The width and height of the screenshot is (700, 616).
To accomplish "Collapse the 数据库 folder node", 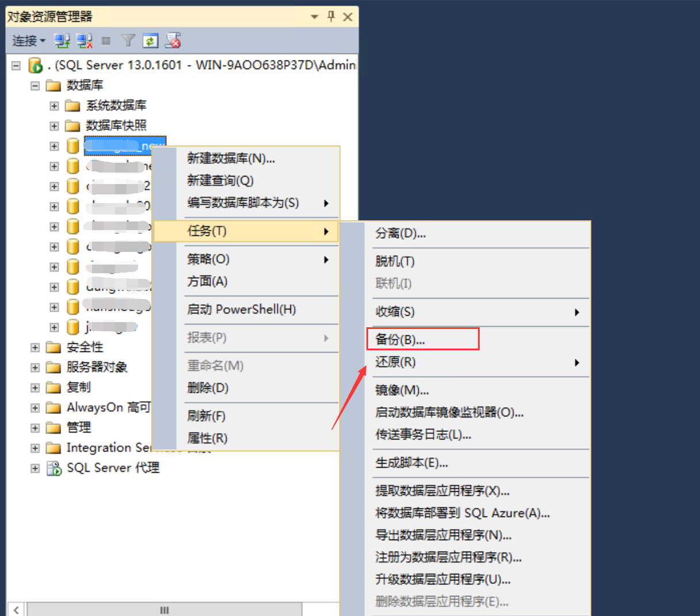I will (x=35, y=86).
